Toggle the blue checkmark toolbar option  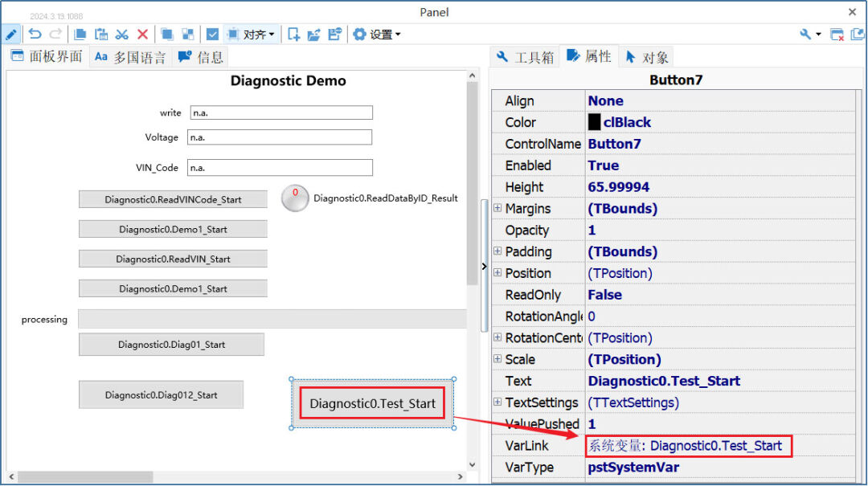212,35
